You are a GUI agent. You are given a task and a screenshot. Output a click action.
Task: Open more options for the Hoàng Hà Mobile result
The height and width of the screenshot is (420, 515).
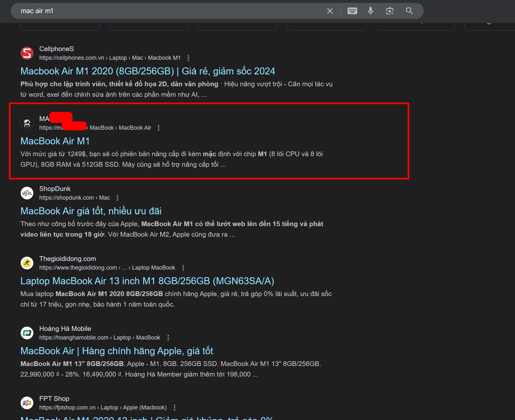click(x=168, y=338)
